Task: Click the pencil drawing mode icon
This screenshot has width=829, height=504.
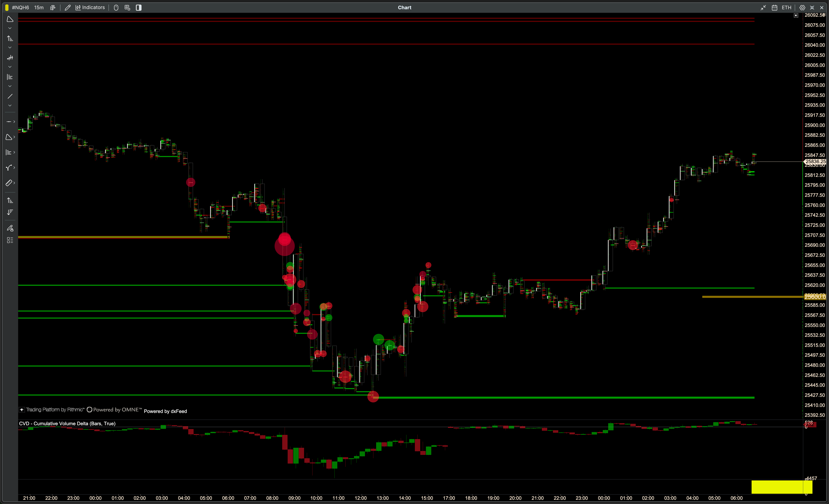Action: point(68,7)
